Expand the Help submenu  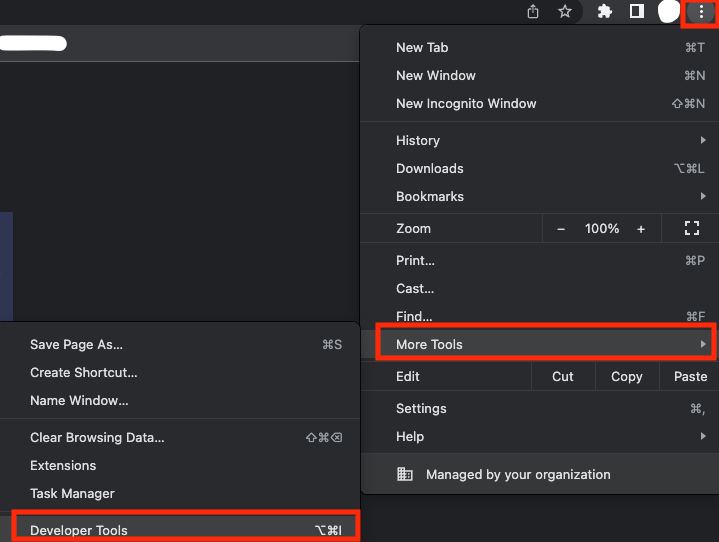(539, 437)
